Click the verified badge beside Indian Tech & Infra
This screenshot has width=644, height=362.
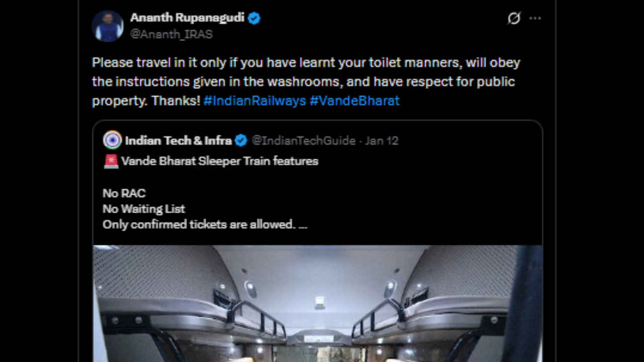pos(241,141)
